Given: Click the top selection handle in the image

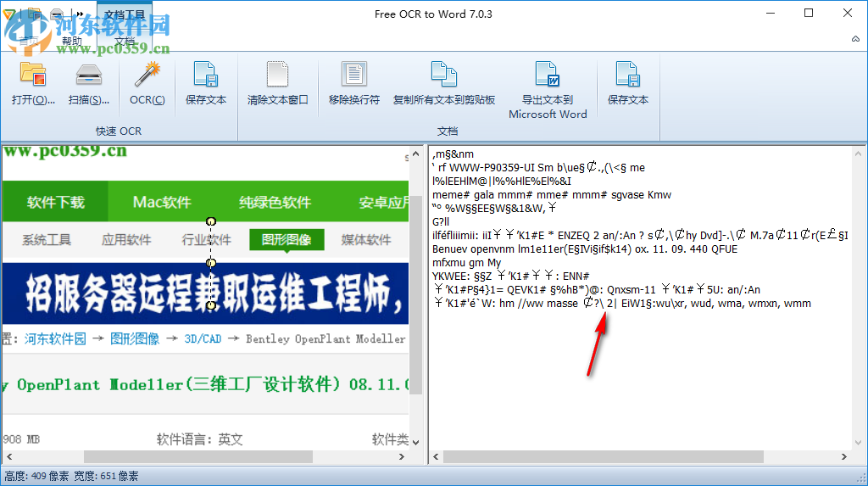Looking at the screenshot, I should (211, 221).
